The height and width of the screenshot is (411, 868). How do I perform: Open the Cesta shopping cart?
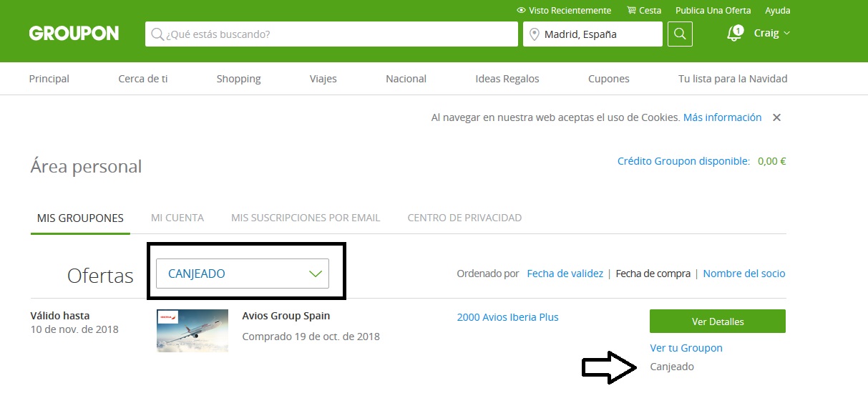[644, 11]
